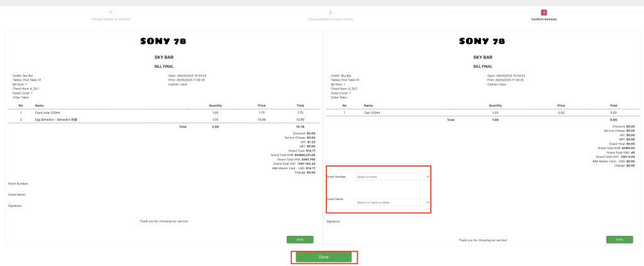644x266 pixels.
Task: Click the SKY BAR heading on left invoice
Action: click(x=164, y=57)
